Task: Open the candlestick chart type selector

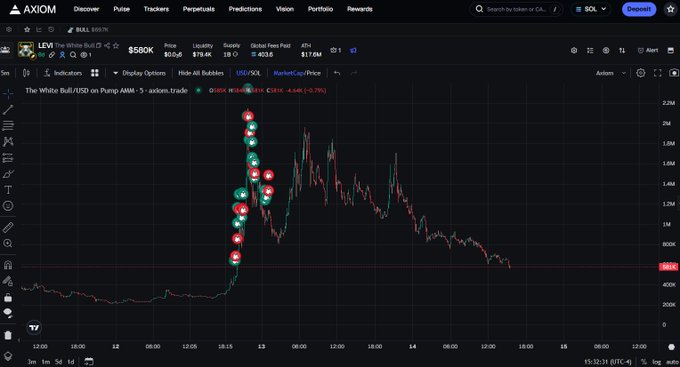Action: click(26, 73)
